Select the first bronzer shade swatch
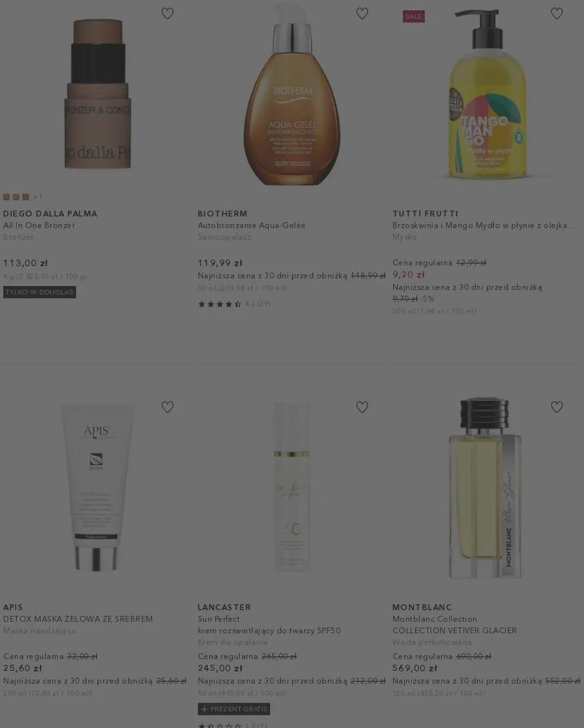 coord(7,197)
